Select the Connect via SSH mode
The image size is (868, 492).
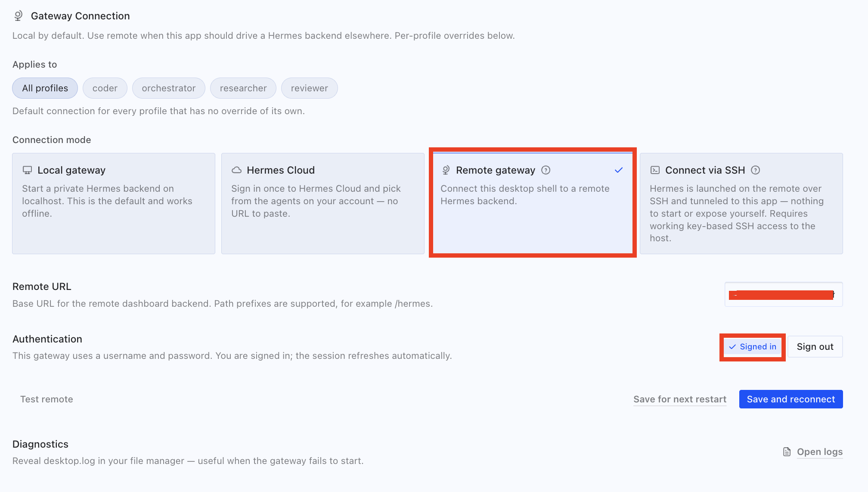(x=741, y=203)
